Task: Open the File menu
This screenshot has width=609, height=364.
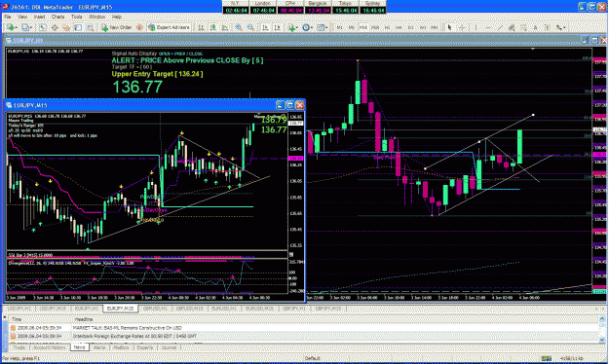Action: coord(8,17)
